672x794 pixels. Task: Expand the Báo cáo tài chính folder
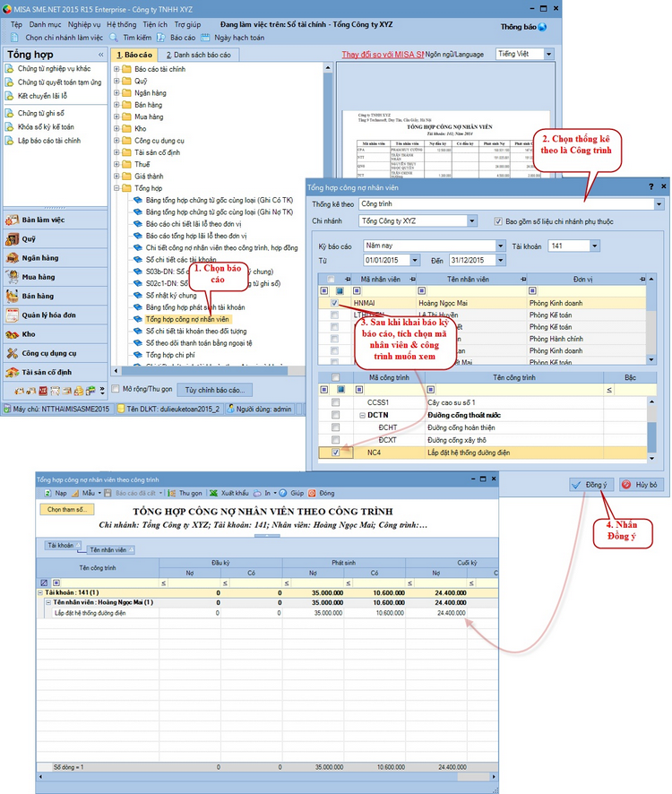[116, 69]
